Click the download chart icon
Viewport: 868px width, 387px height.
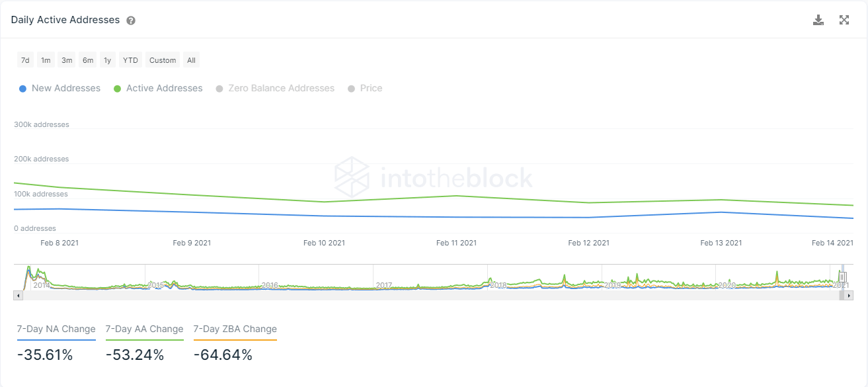tap(818, 20)
